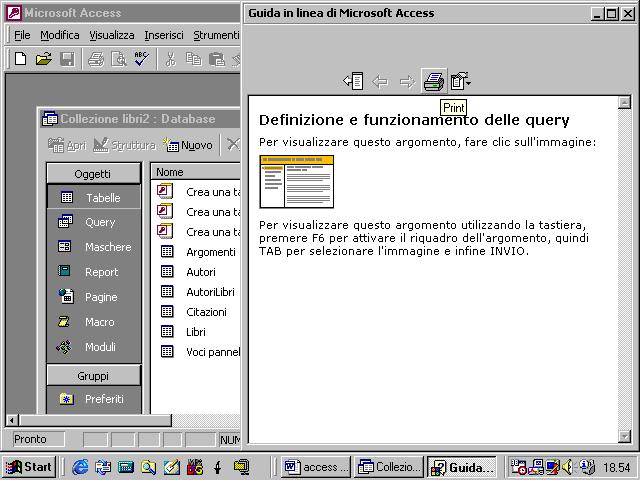640x480 pixels.
Task: Click the Nuovo button in database window
Action: coord(188,145)
